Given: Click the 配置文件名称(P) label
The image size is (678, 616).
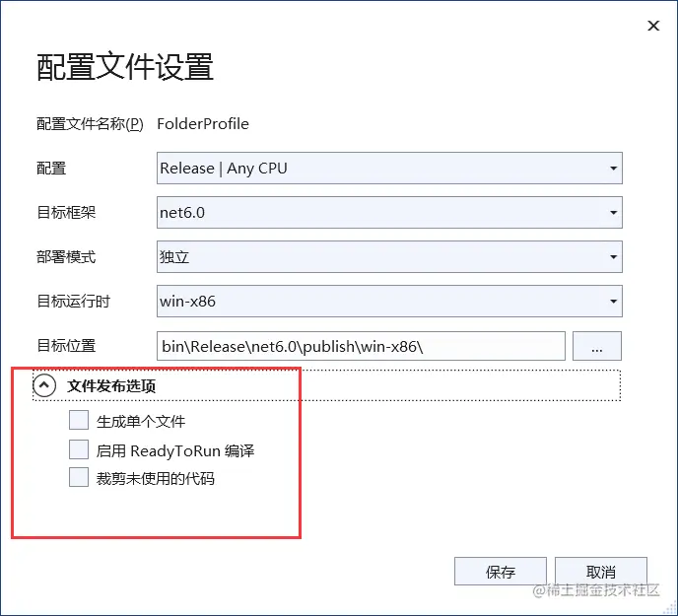Looking at the screenshot, I should pyautogui.click(x=90, y=124).
